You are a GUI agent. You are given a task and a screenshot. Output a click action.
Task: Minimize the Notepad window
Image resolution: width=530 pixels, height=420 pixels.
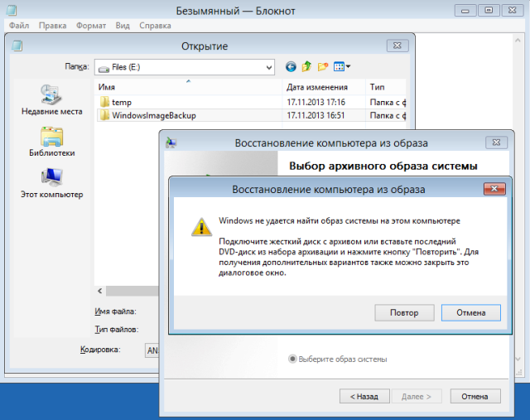465,11
